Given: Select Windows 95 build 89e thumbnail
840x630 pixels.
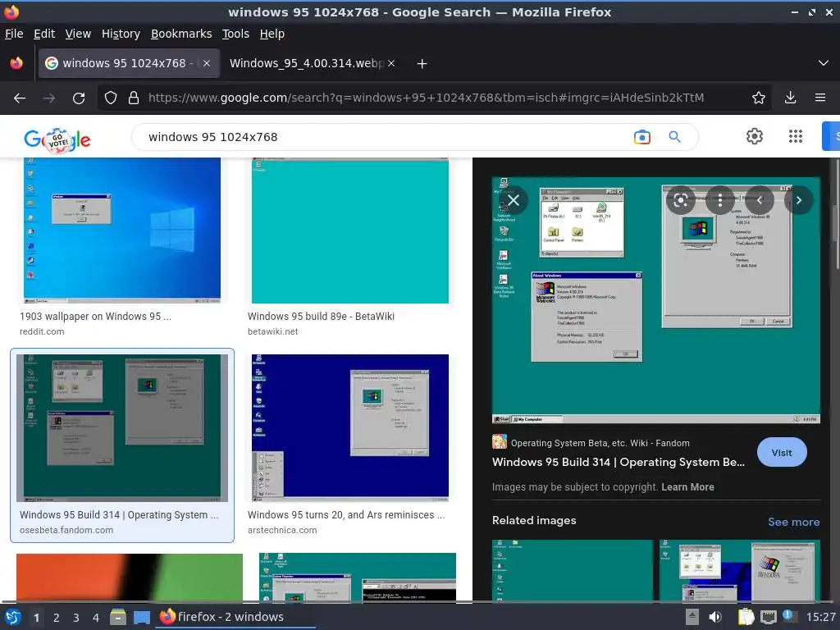Looking at the screenshot, I should (349, 231).
